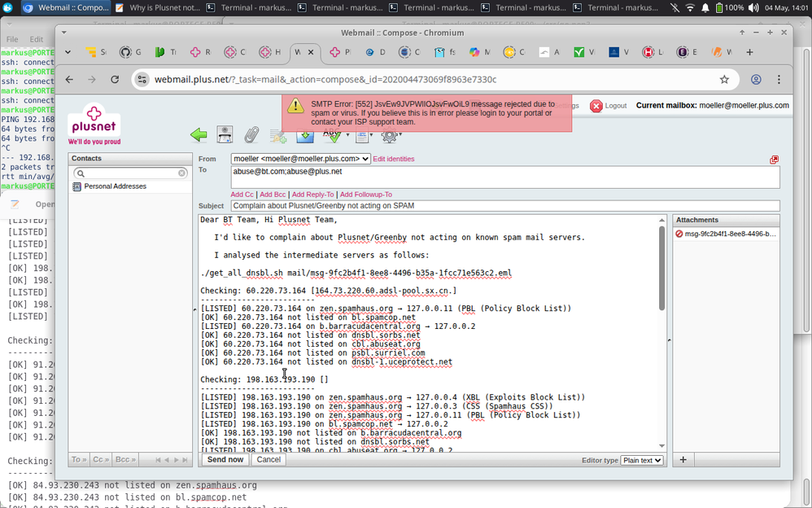Screen dimensions: 812x508
Task: Open the Chromium profile icon
Action: click(756, 79)
